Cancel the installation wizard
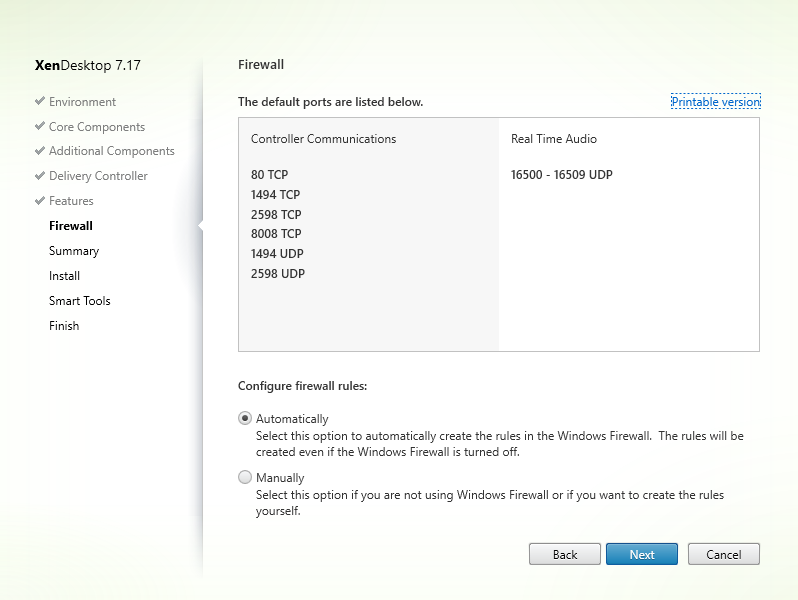Screen dimensions: 798x600 coord(724,554)
